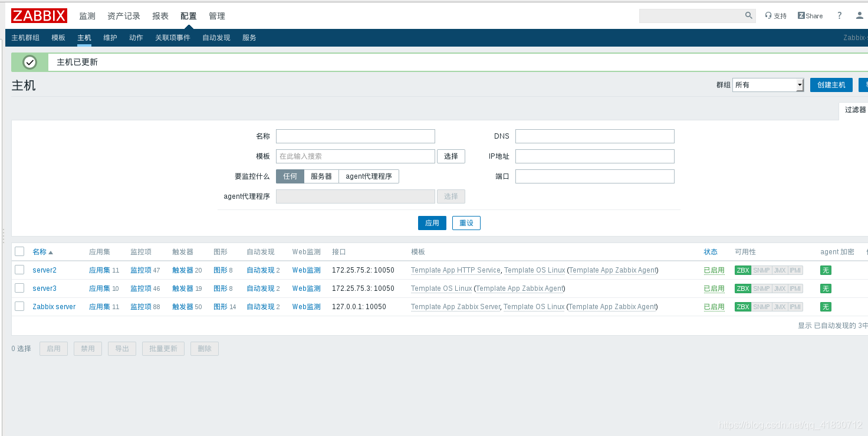
Task: Click the agent encryption 无 badge for server3
Action: point(826,289)
